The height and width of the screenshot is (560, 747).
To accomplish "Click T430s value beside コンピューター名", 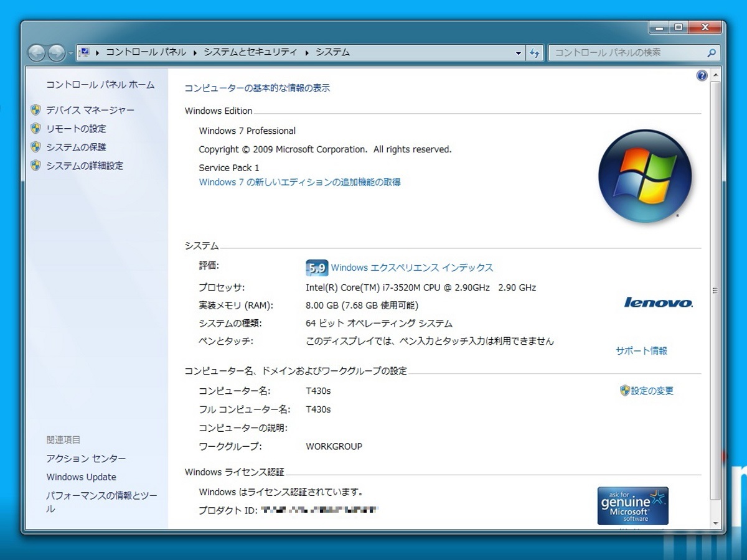I will (x=318, y=391).
